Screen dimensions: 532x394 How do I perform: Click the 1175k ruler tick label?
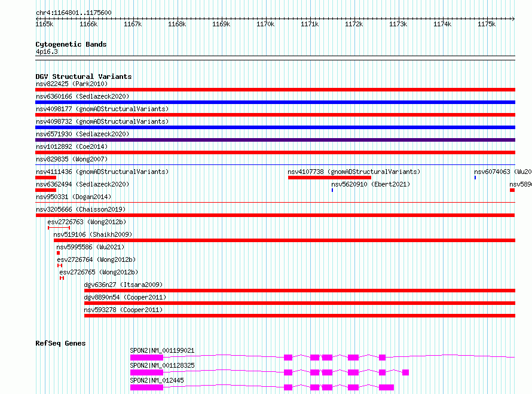(x=487, y=24)
